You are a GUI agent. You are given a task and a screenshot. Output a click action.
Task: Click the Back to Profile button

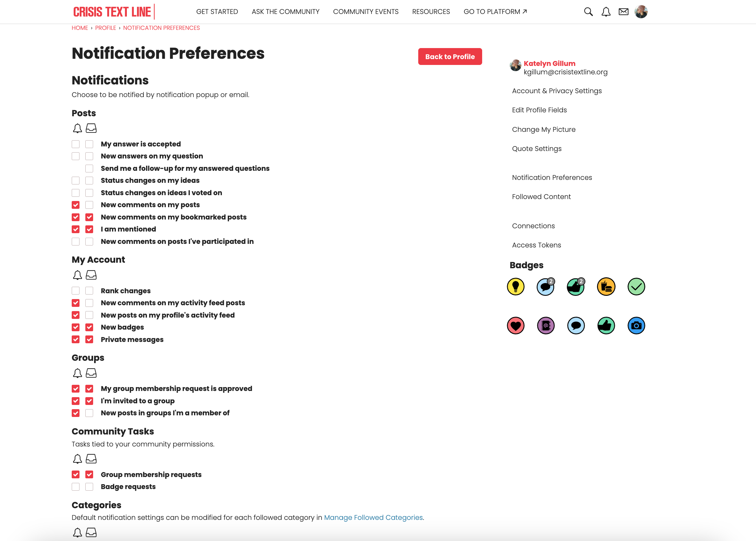(450, 57)
